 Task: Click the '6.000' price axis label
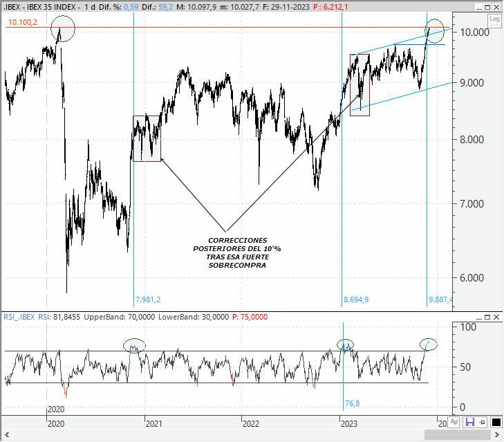coord(472,277)
